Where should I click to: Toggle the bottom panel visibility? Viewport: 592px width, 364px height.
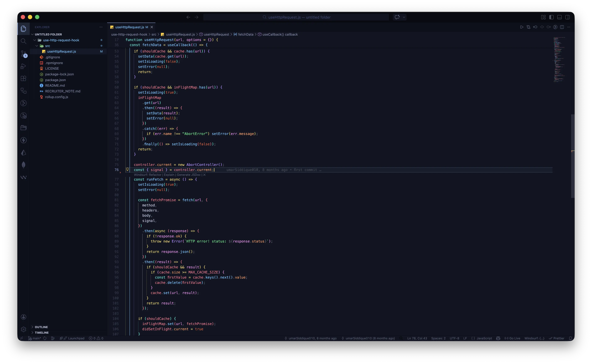click(x=559, y=17)
